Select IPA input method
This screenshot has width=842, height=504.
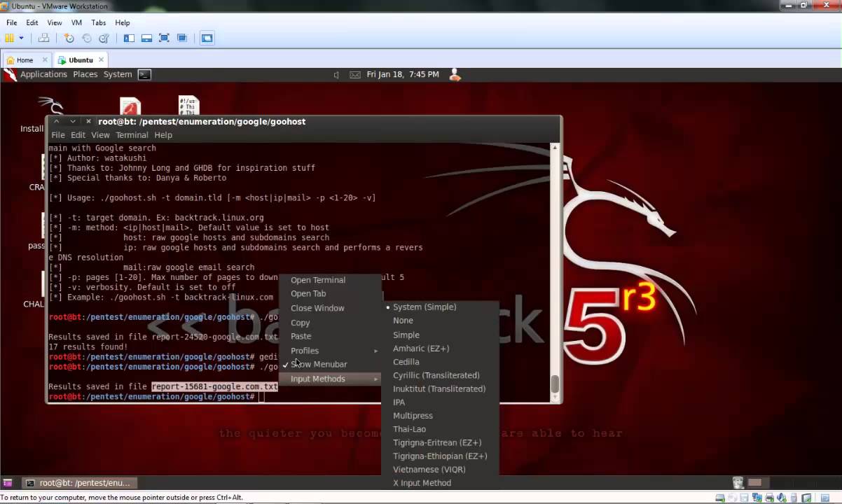441,402
